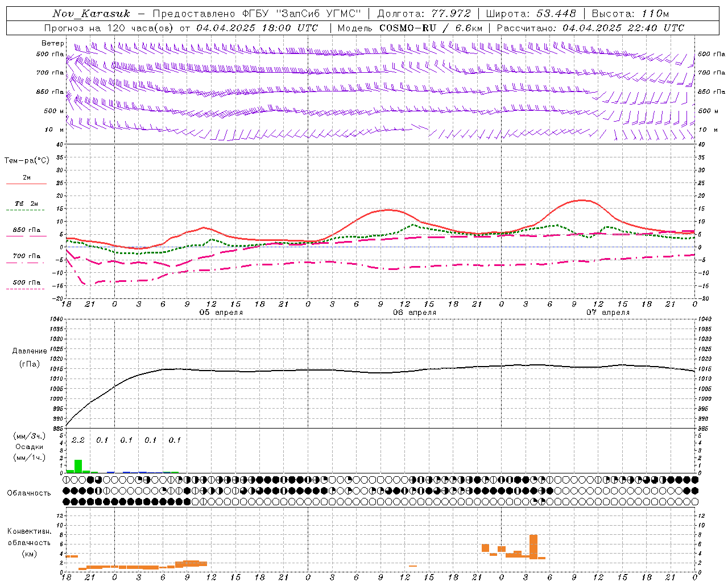Click the (мм/3ч.) precipitation unit label
Viewport: 728px width, 582px height.
(30, 436)
